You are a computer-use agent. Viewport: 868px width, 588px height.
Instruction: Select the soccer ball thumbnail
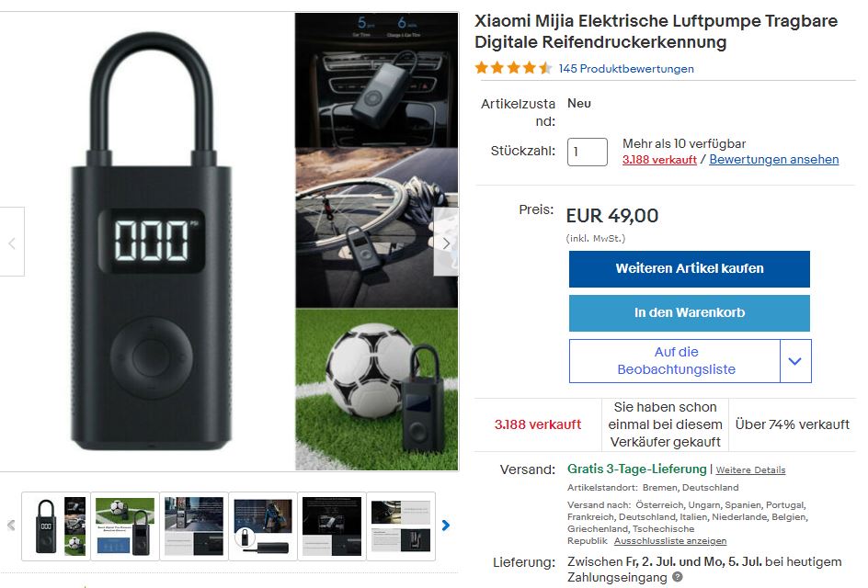coord(125,526)
